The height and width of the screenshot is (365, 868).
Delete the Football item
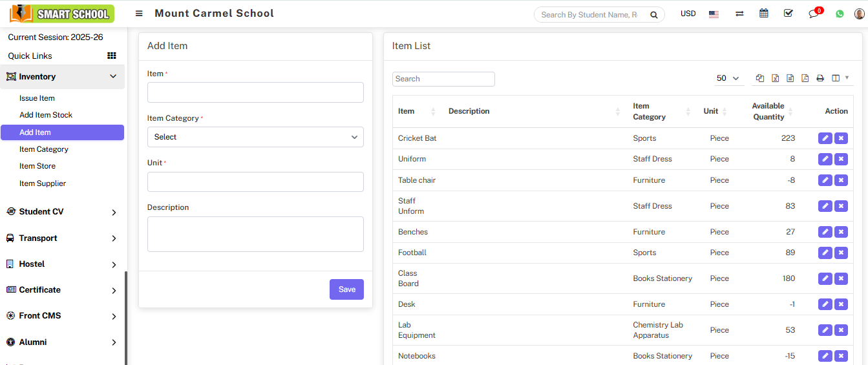tap(841, 253)
